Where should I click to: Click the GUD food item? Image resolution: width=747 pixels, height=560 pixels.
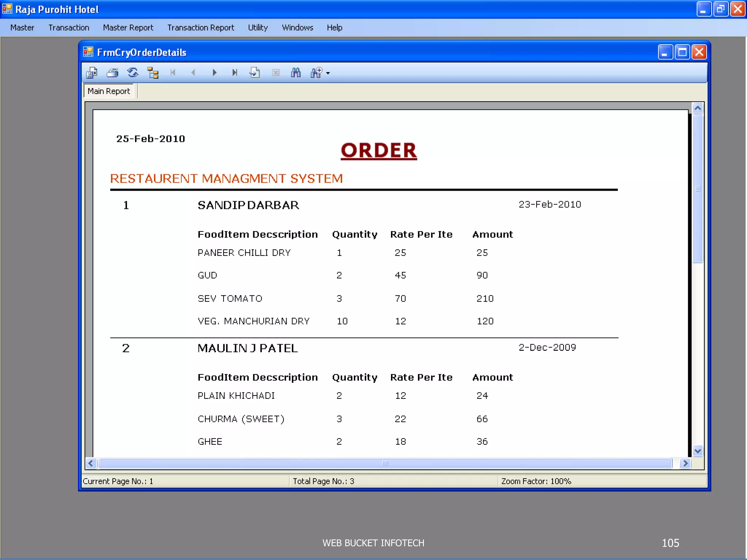[207, 275]
